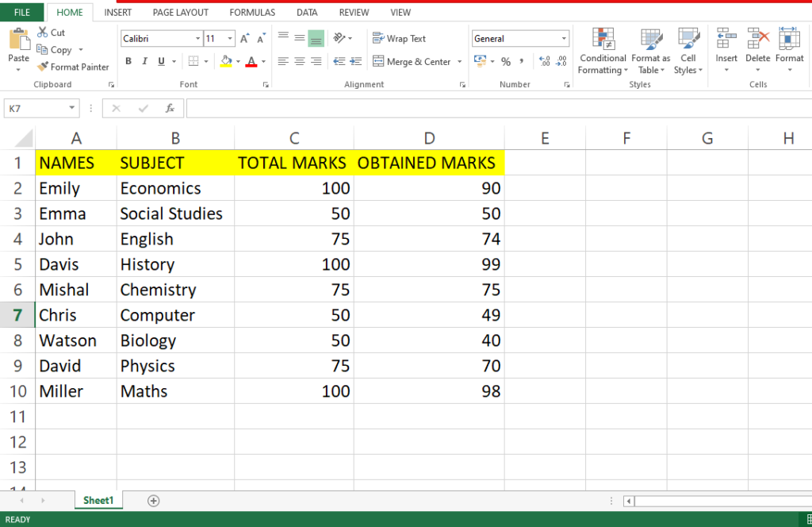The height and width of the screenshot is (527, 812).
Task: Open the Format cells menu icon
Action: click(x=789, y=39)
